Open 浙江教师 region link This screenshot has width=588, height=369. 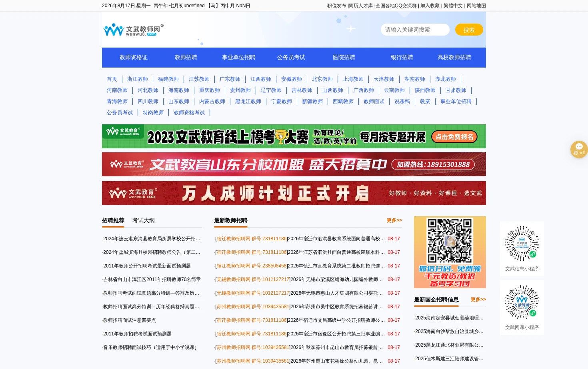(138, 79)
